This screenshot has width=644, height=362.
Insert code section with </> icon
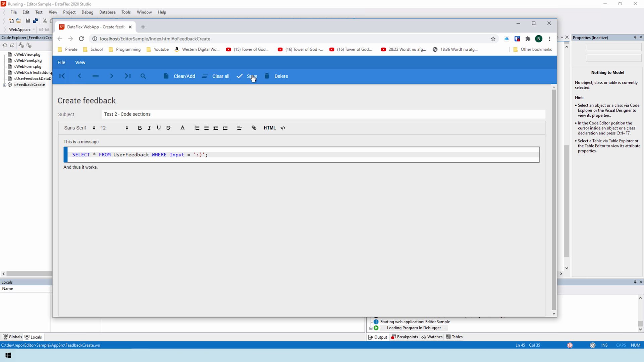[x=283, y=128]
